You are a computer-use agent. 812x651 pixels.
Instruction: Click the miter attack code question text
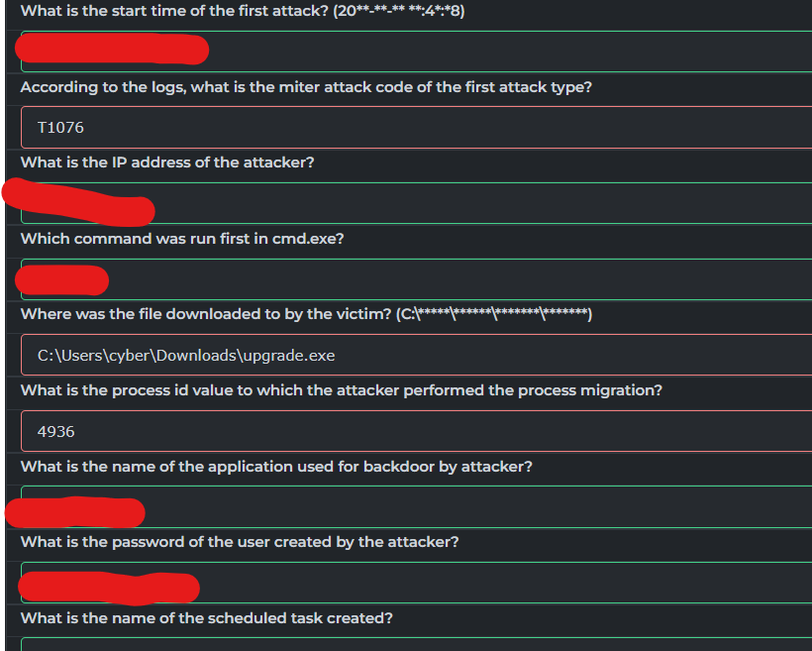(x=306, y=87)
